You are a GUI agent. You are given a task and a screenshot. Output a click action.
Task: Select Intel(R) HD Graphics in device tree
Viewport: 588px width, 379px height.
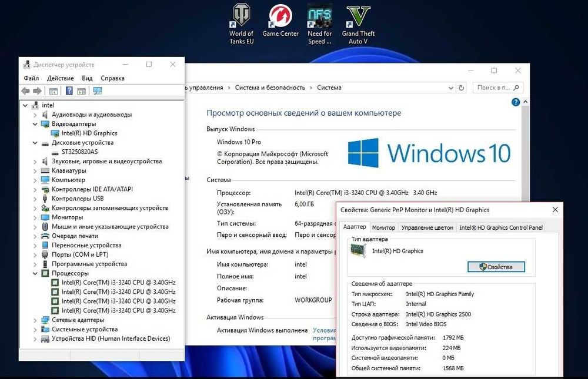[89, 133]
